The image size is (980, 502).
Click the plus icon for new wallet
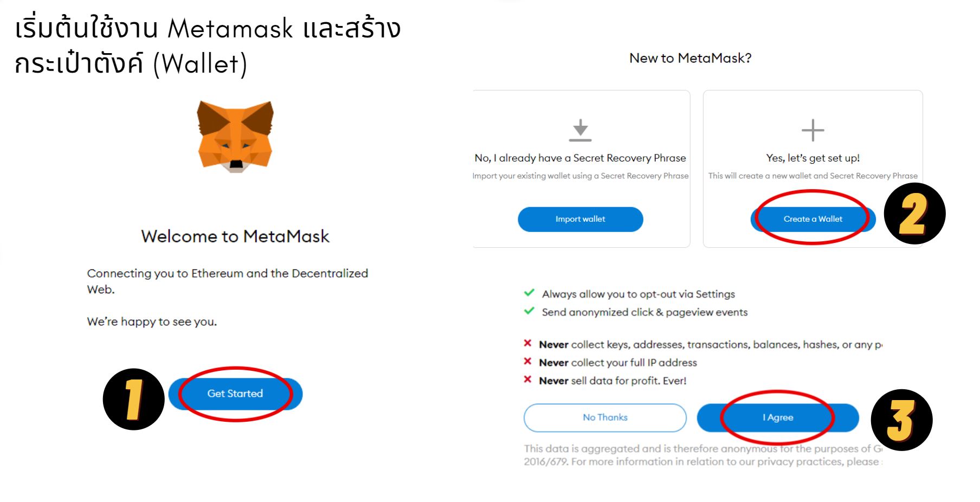pos(813,130)
